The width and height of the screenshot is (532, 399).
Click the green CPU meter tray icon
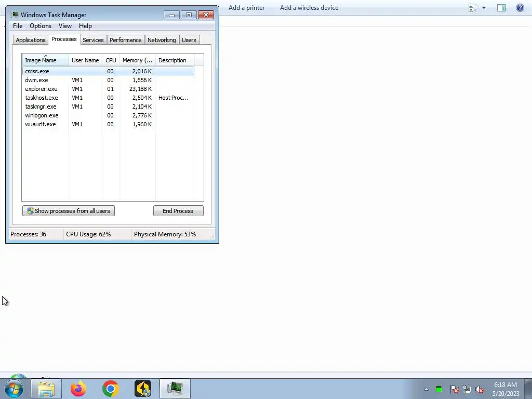pos(439,389)
